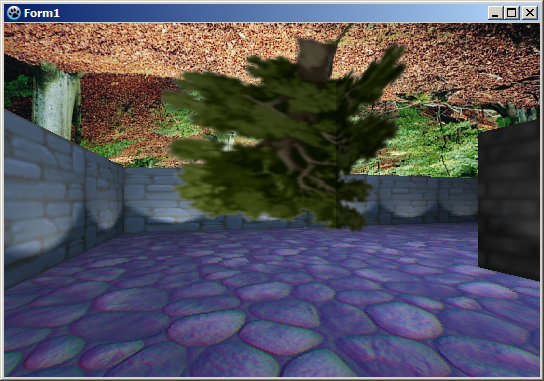The width and height of the screenshot is (544, 381).
Task: Click the brown tree trunk stump on top
Action: pos(315,59)
